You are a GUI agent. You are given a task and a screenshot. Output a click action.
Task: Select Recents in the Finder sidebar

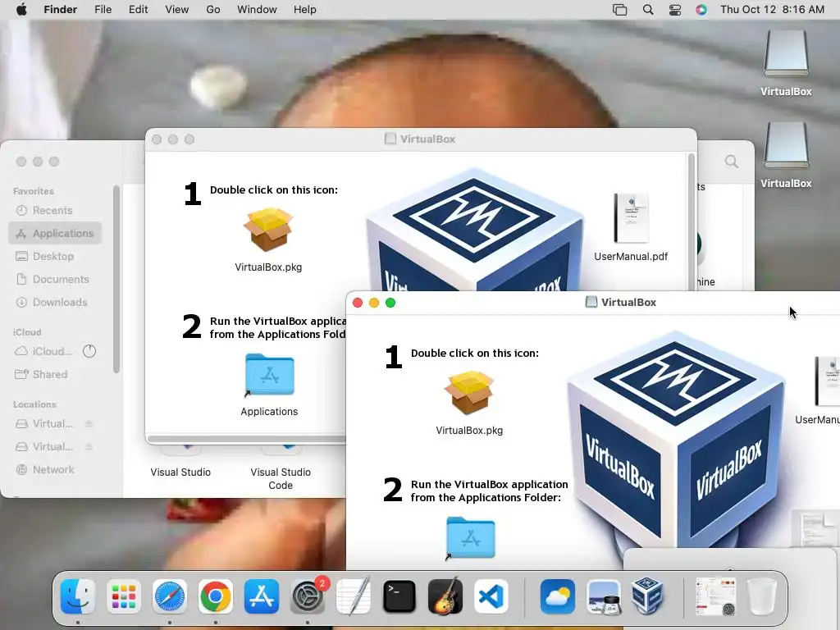pos(55,211)
